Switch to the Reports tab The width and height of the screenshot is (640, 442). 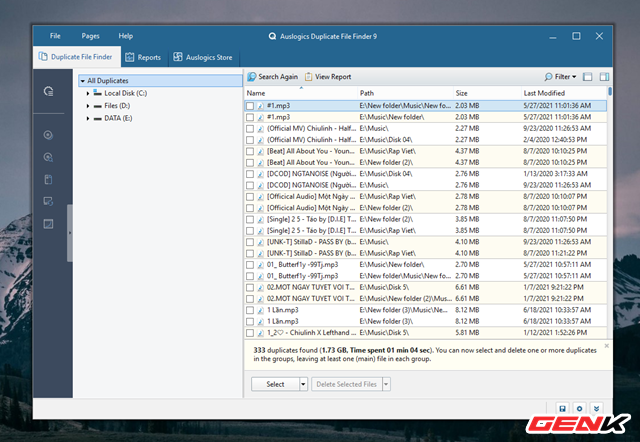click(143, 57)
